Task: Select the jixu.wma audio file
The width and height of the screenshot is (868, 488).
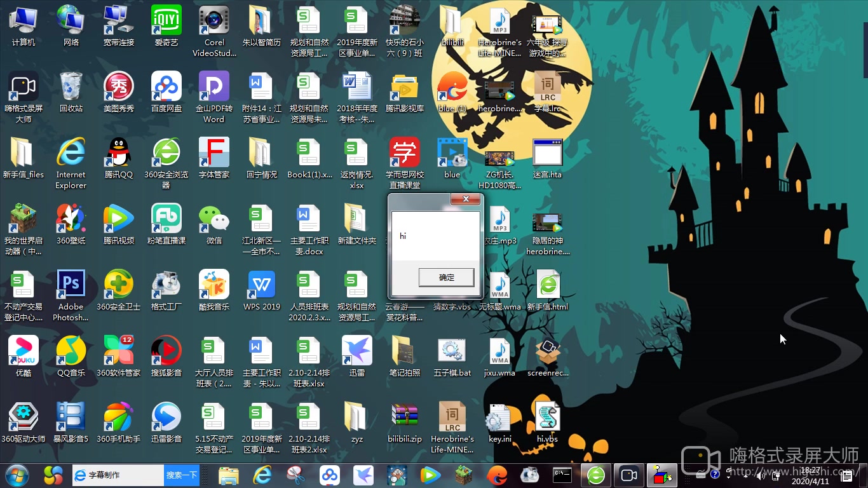Action: [500, 356]
